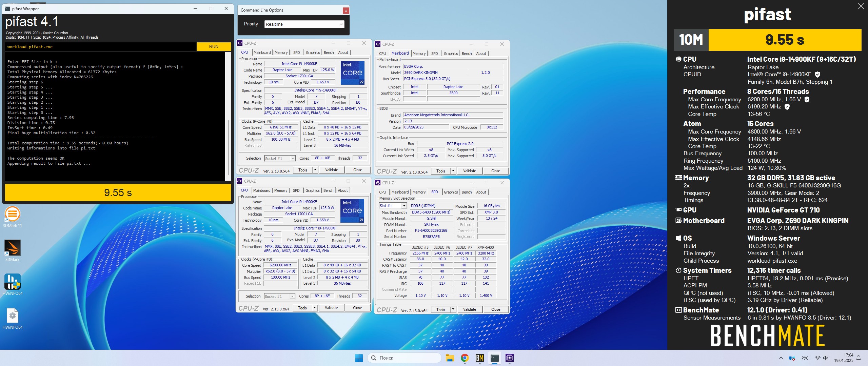This screenshot has height=366, width=868.
Task: Click Validate in top-left CPU-Z window
Action: click(x=332, y=170)
